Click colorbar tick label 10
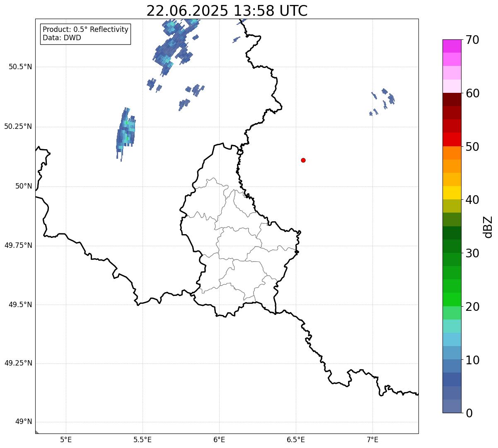Viewport: 498px width, 448px height. pos(472,360)
